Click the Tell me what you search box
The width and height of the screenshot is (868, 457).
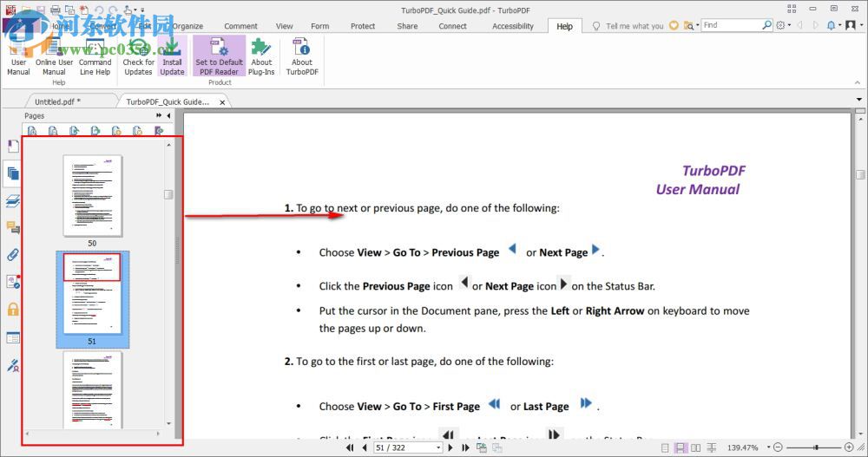point(628,26)
